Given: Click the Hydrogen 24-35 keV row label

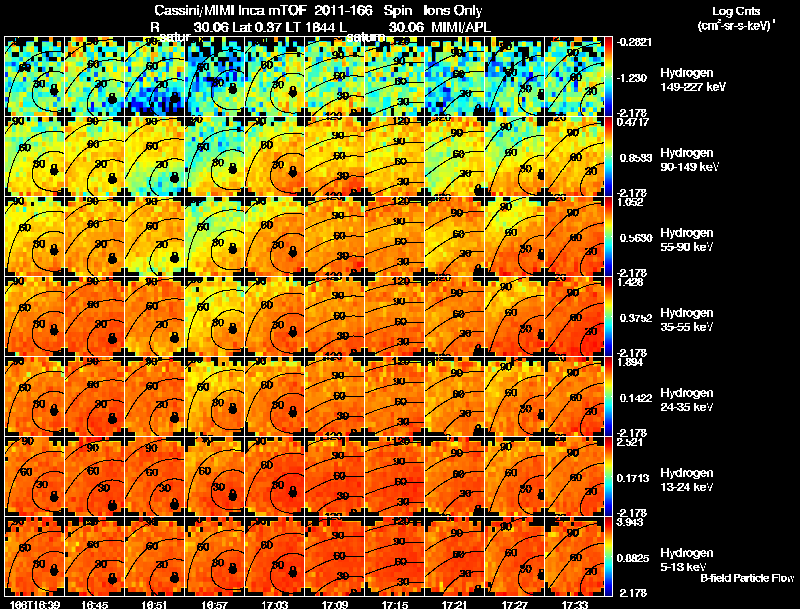Looking at the screenshot, I should [x=687, y=400].
